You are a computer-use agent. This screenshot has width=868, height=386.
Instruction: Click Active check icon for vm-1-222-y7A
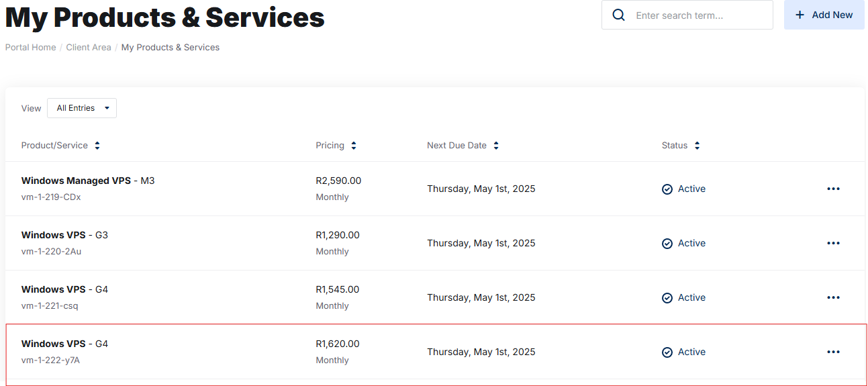coord(667,352)
